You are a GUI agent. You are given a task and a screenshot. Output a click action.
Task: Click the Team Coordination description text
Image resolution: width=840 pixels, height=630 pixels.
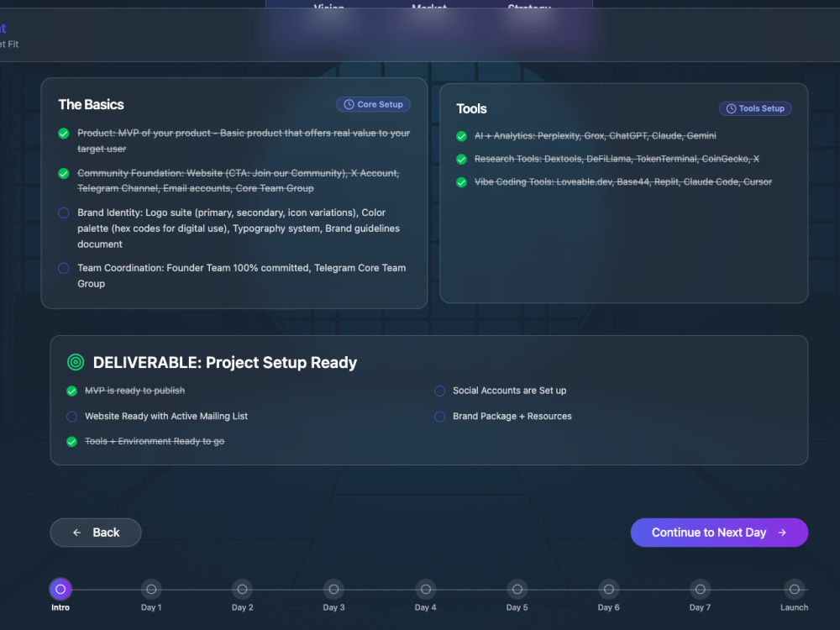tap(242, 276)
